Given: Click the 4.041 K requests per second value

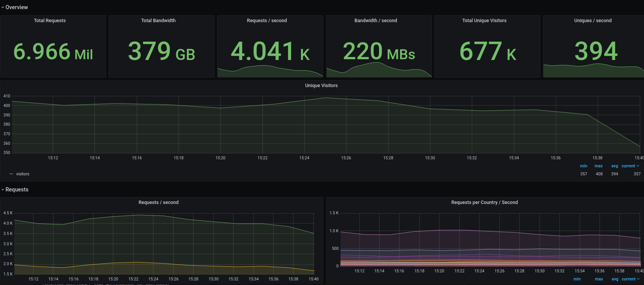Looking at the screenshot, I should (x=270, y=52).
